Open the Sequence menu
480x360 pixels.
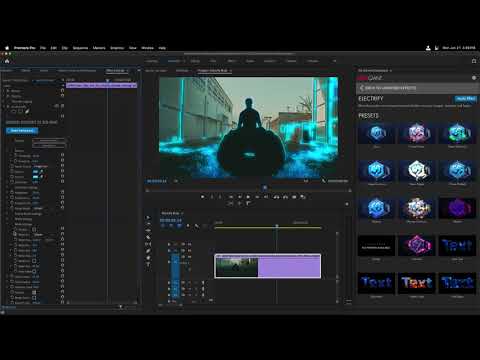pyautogui.click(x=80, y=48)
